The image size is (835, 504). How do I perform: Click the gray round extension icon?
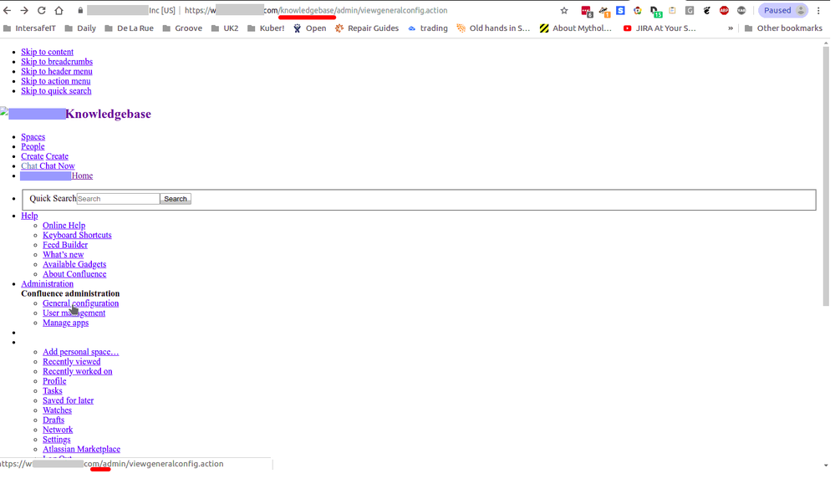point(741,11)
